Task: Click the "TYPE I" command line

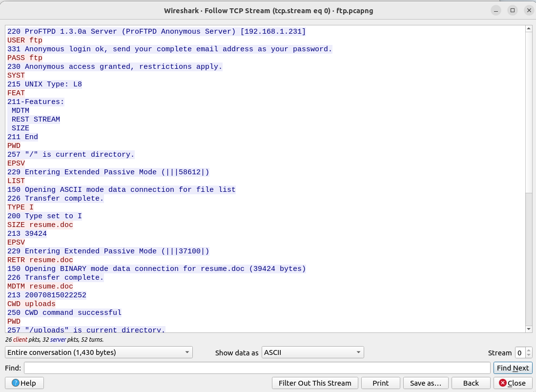Action: [x=21, y=207]
